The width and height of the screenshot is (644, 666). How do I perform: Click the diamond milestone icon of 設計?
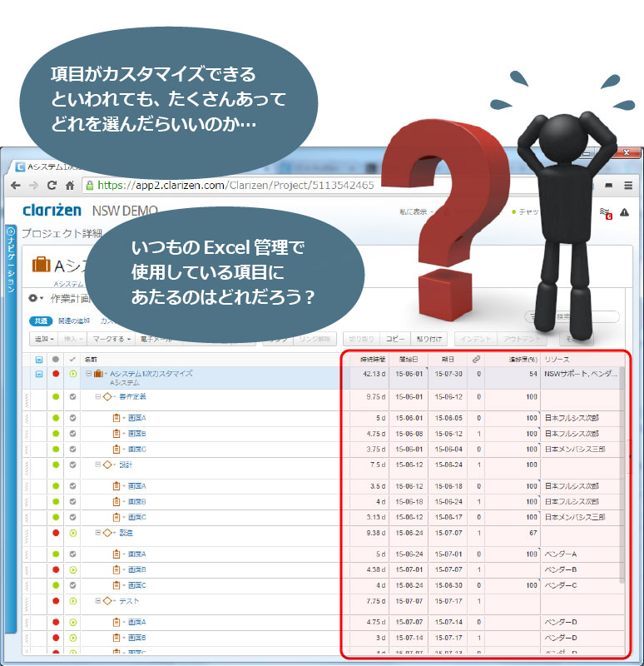click(x=107, y=465)
